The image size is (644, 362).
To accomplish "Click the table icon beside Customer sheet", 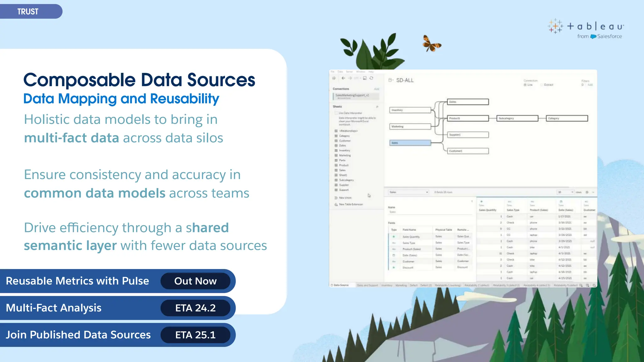I will coord(336,141).
